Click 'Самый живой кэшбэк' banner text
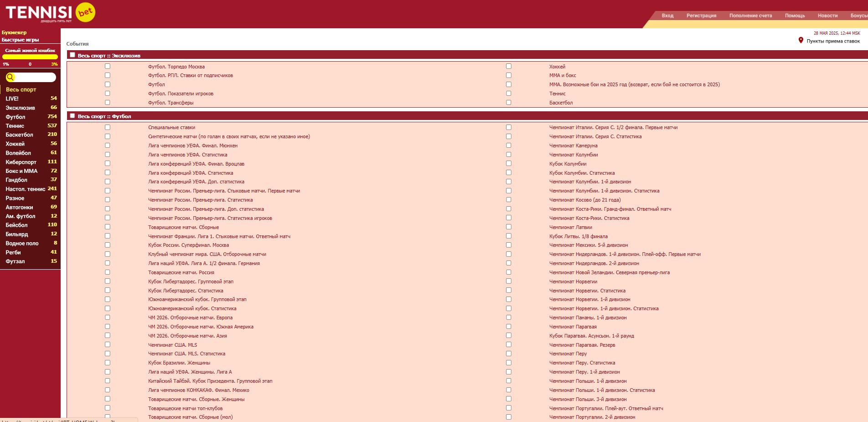 30,50
